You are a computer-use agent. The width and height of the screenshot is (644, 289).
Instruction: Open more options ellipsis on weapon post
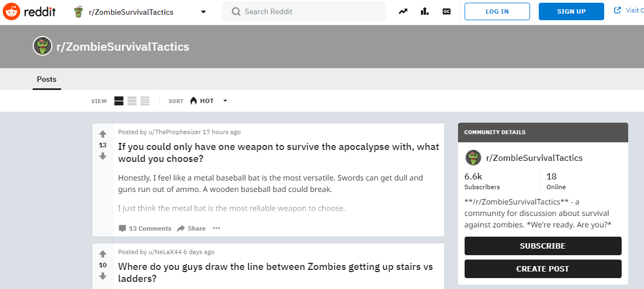[x=216, y=228]
